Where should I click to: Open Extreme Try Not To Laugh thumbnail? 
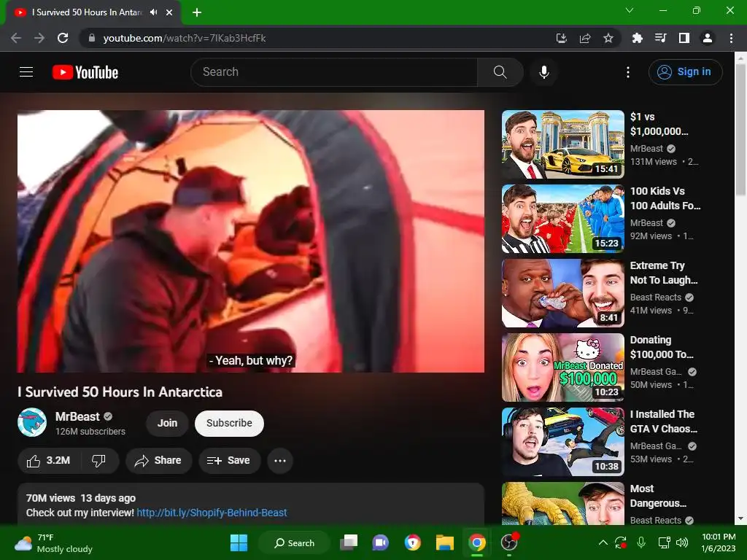[x=562, y=293]
